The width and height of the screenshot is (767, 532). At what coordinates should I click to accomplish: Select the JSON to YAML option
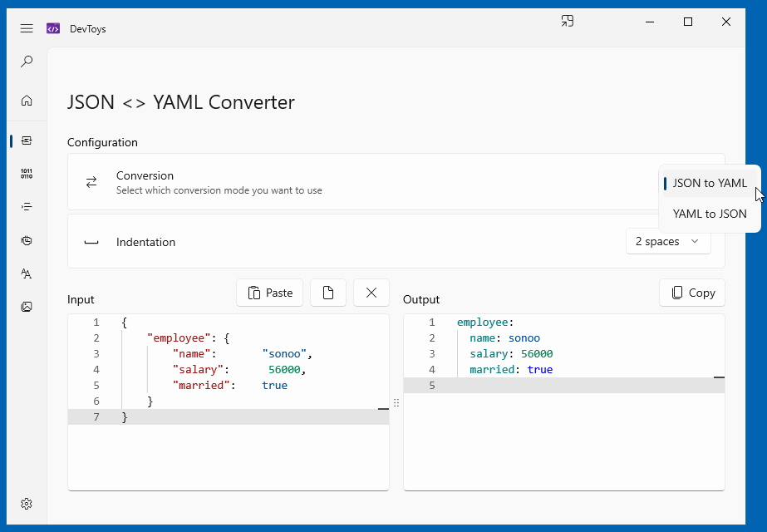pos(710,183)
